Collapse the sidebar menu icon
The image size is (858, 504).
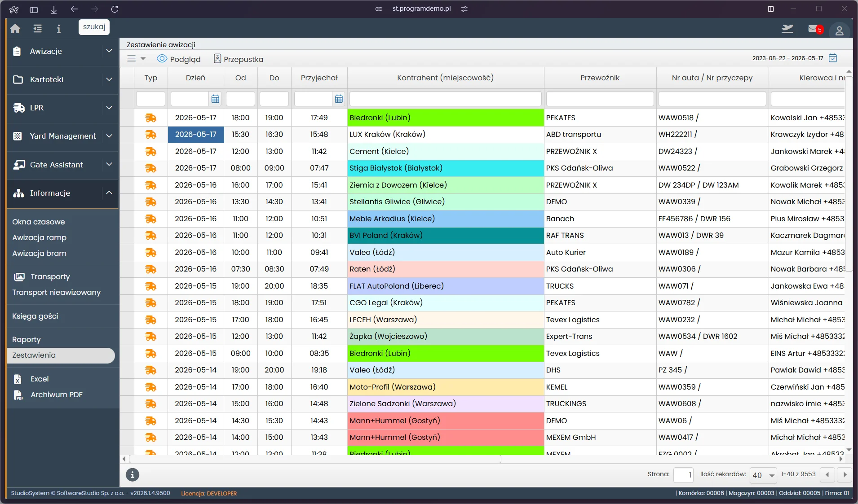[x=38, y=29]
